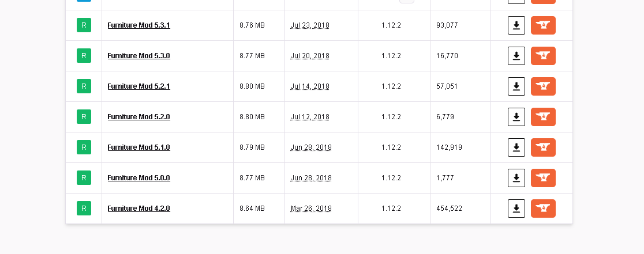644x254 pixels.
Task: Click the green R release badge for 5.2.0
Action: (x=84, y=117)
